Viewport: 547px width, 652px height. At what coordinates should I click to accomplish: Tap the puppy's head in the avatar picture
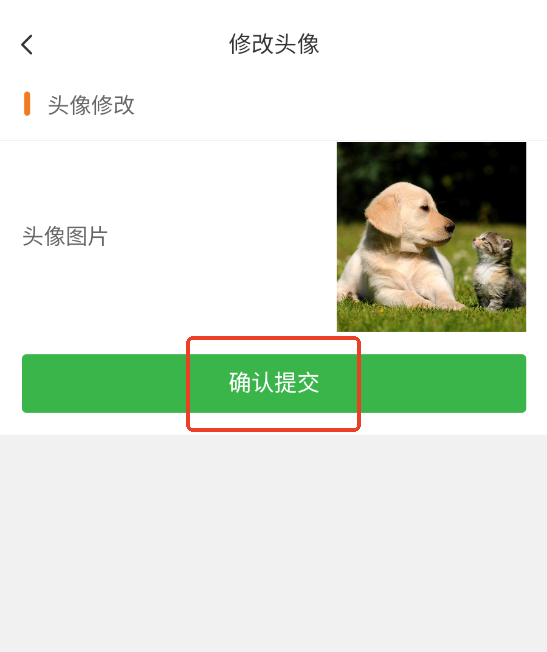(410, 214)
